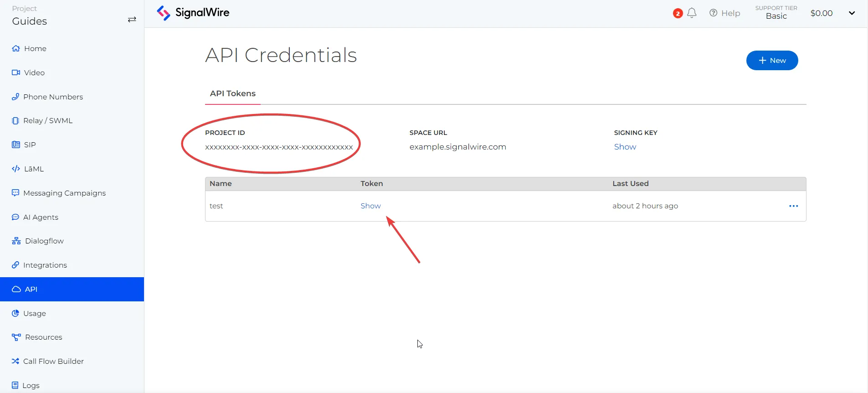Click the Logs sidebar icon
Image resolution: width=868 pixels, height=393 pixels.
click(15, 385)
